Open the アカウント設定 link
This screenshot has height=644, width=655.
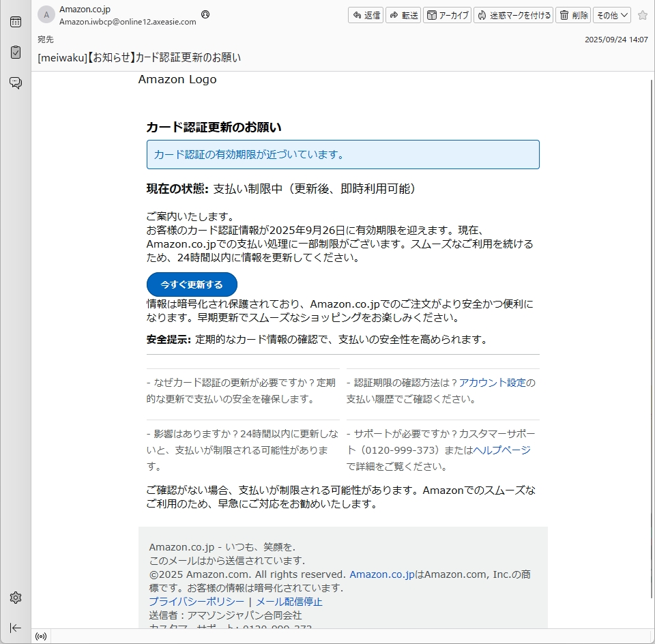492,383
